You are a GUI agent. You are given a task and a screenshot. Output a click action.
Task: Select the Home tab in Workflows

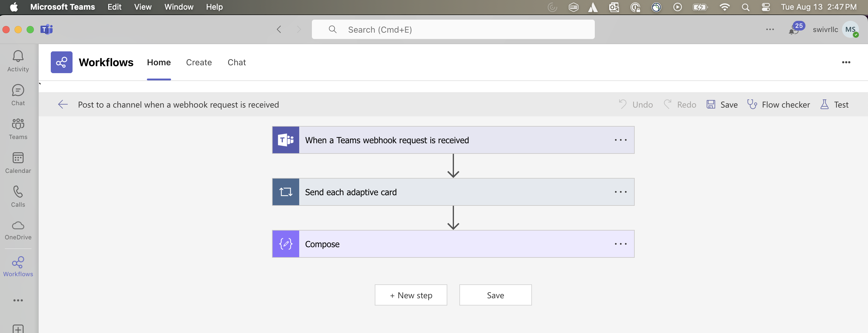(159, 62)
